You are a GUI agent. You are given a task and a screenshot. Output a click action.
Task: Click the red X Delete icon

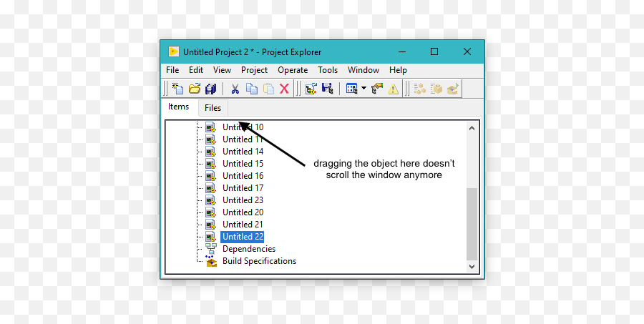(284, 88)
